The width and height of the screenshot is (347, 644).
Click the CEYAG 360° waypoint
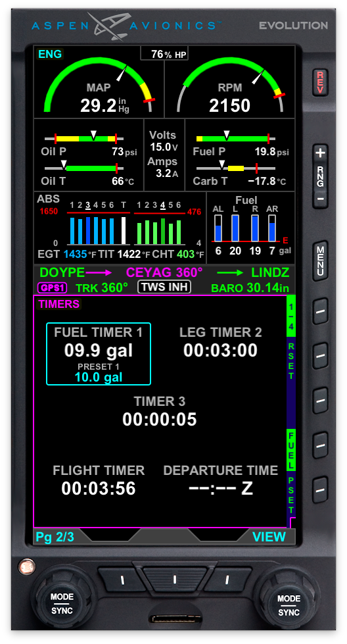164,272
